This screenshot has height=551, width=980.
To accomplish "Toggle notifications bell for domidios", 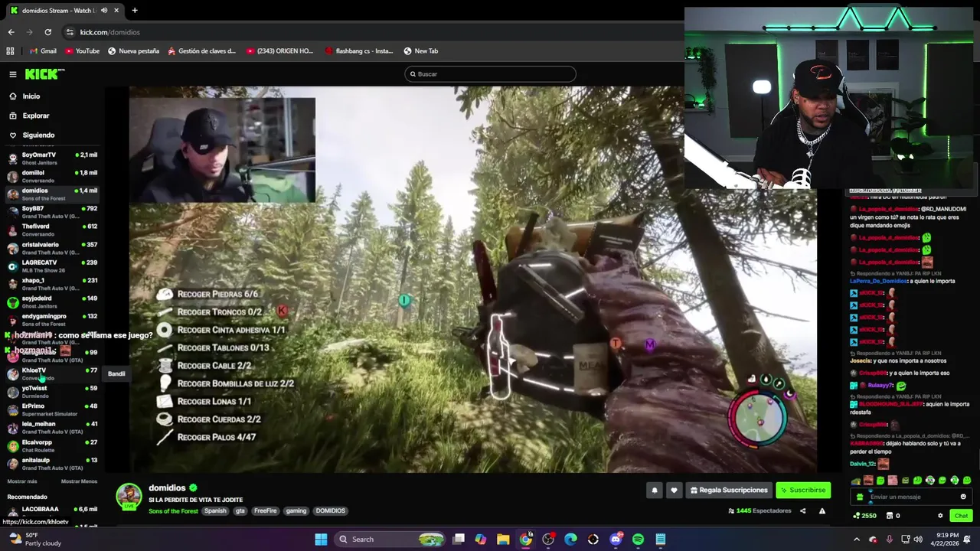I will 654,491.
